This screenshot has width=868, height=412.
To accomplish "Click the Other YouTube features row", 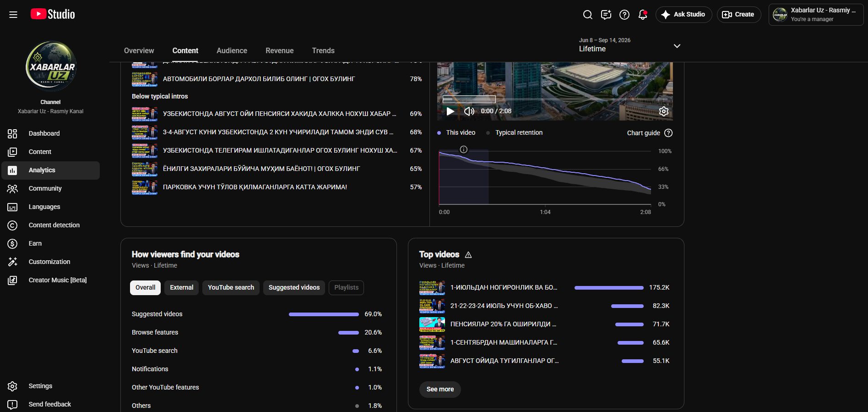I will (x=257, y=387).
